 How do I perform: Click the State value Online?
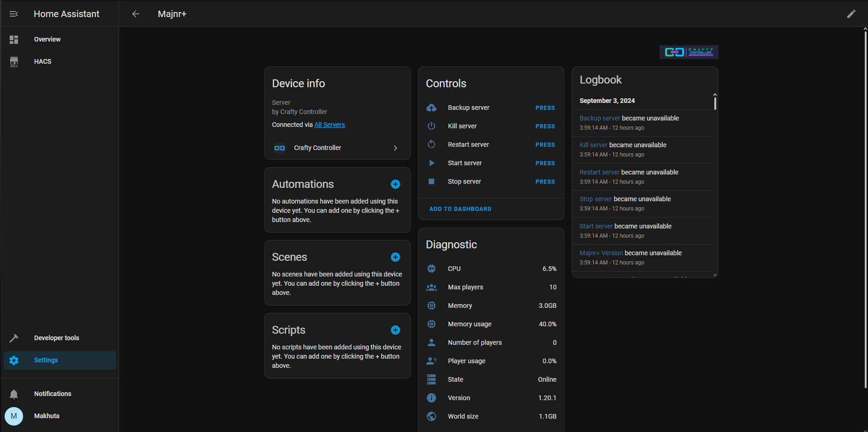(547, 379)
